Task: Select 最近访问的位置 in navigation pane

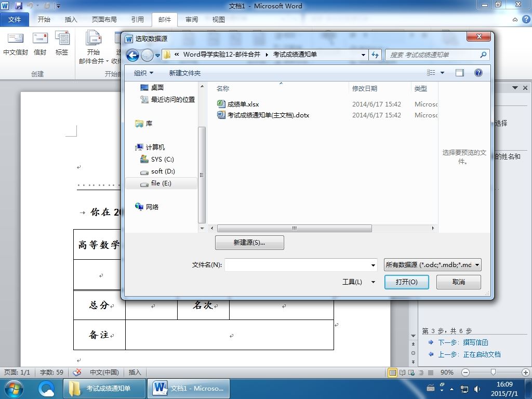Action: [x=168, y=99]
